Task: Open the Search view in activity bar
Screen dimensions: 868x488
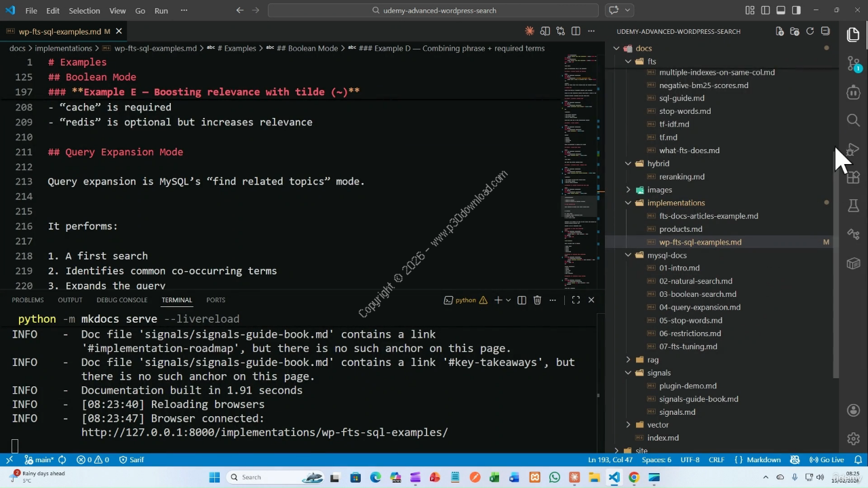Action: pos(853,120)
